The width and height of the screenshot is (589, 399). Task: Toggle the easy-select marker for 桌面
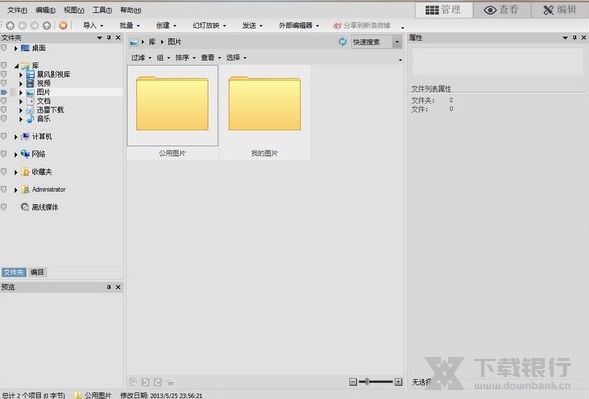tap(4, 48)
